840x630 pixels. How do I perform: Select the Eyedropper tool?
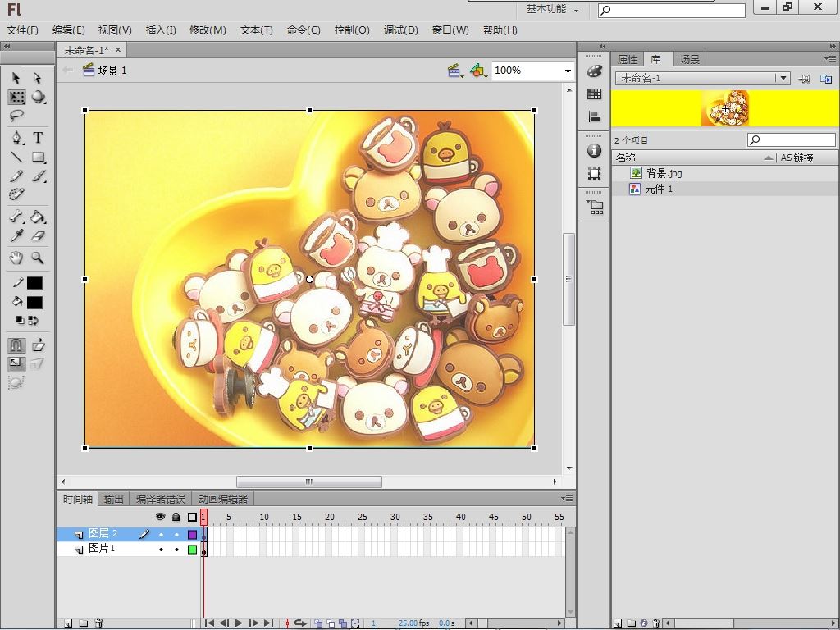(16, 235)
